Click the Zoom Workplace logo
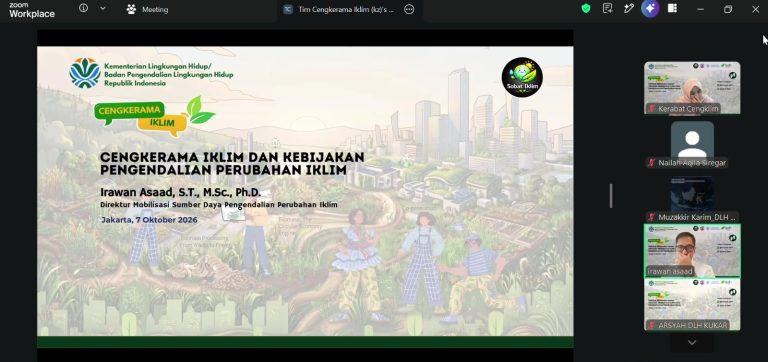Screen dimensions: 768x362 pos(32,10)
